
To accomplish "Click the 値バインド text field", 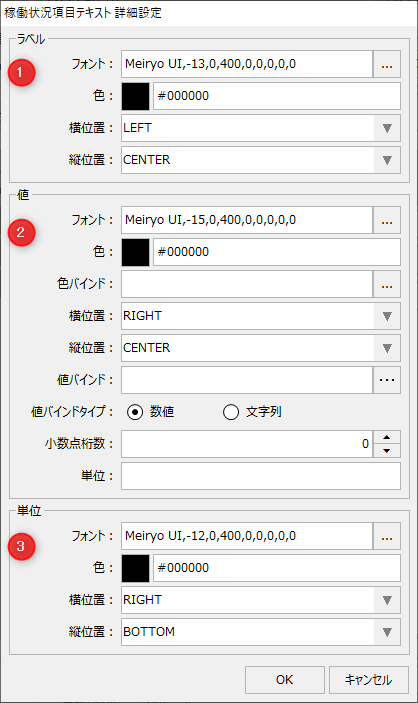I will (247, 380).
